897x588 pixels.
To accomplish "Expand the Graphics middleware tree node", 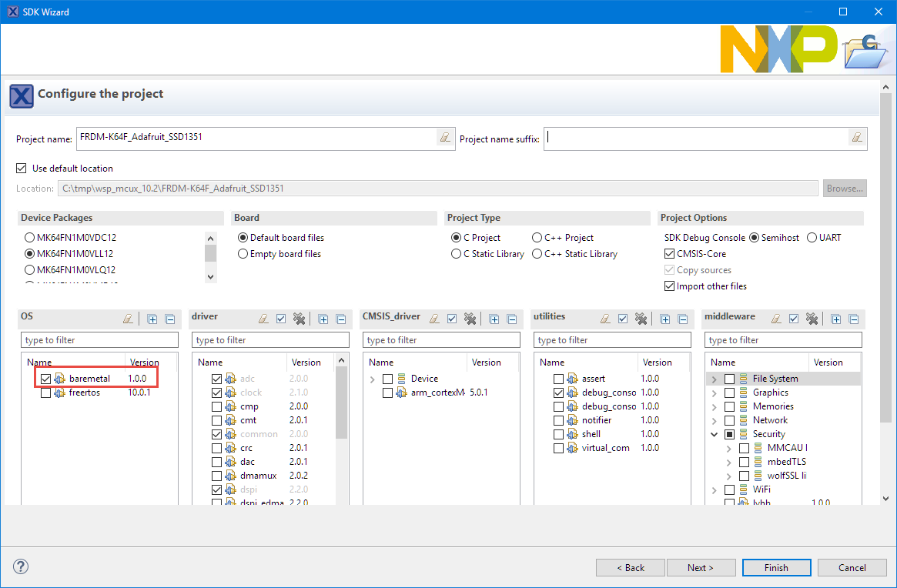I will [714, 393].
